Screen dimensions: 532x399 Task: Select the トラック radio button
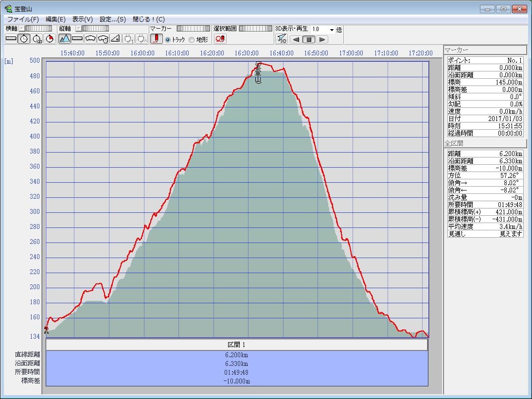(168, 39)
